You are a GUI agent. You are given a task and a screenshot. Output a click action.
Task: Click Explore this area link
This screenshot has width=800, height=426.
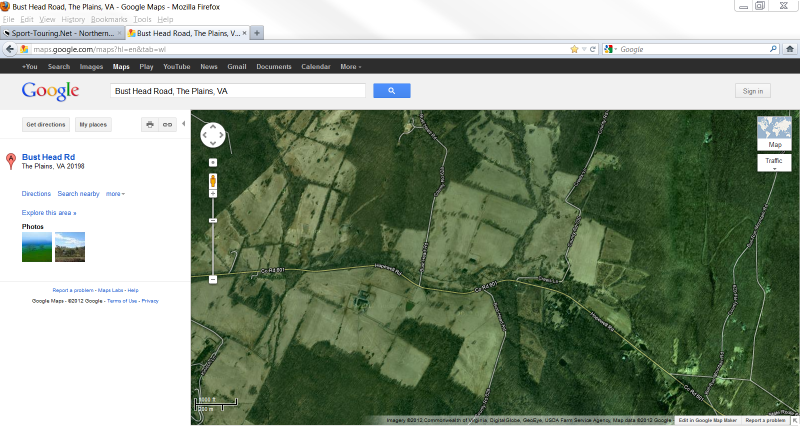[x=49, y=213]
